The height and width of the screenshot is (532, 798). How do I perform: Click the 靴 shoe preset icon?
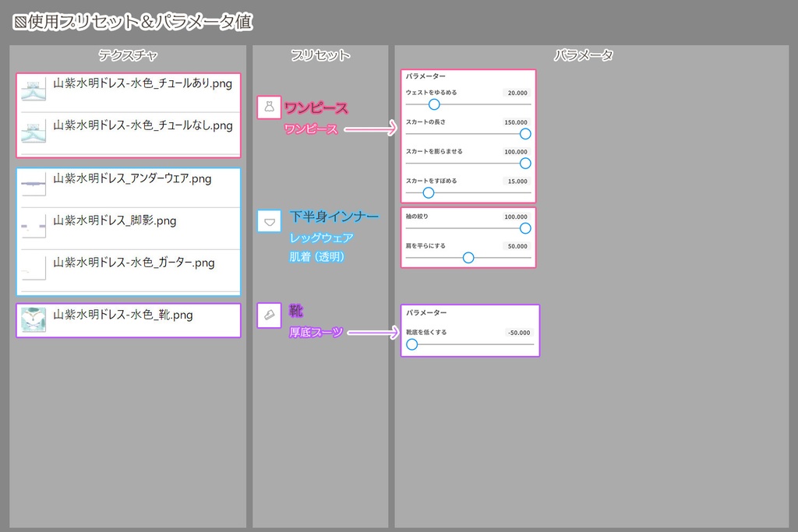(269, 315)
